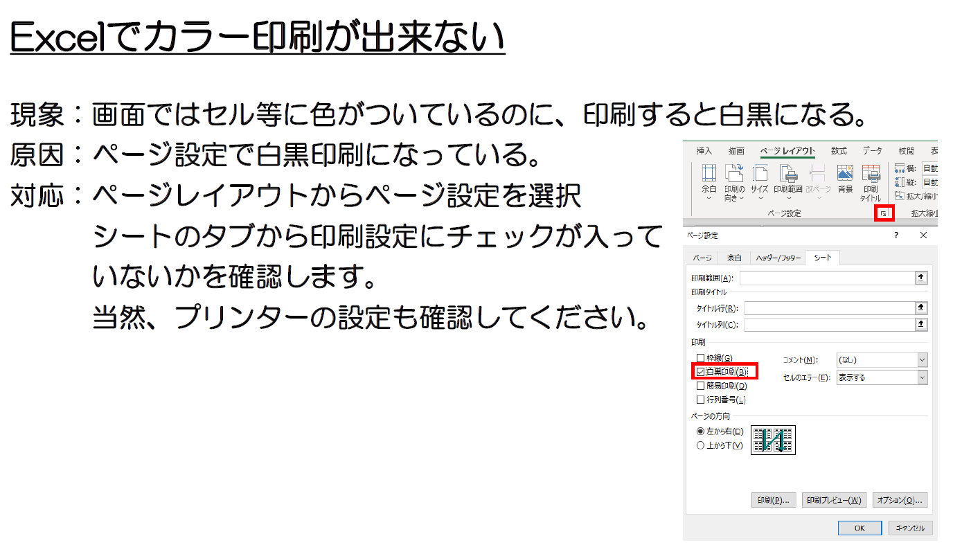The height and width of the screenshot is (545, 980).
Task: Uncheck the 白黒印刷 black and white checkbox
Action: [701, 372]
